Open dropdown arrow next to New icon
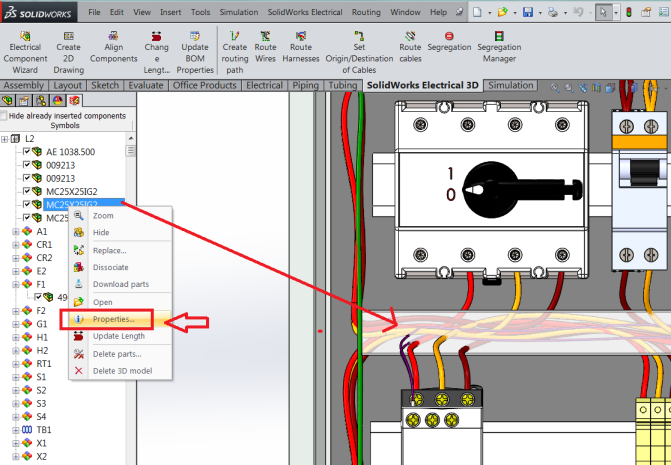671x465 pixels. [489, 12]
